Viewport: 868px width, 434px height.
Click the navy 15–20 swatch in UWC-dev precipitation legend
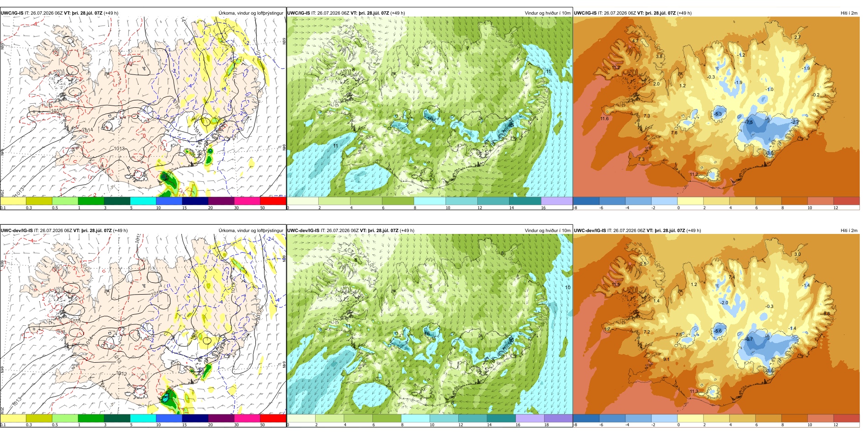point(195,418)
